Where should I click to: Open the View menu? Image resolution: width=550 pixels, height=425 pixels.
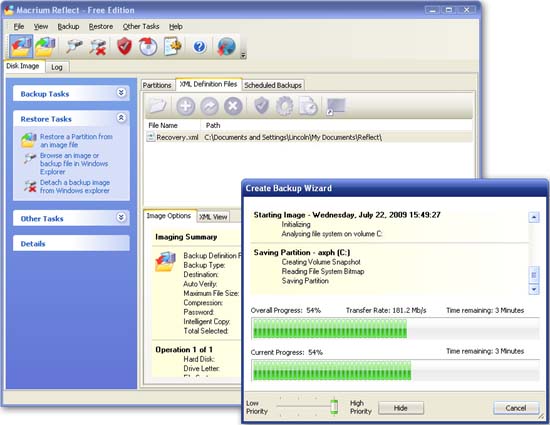point(41,27)
